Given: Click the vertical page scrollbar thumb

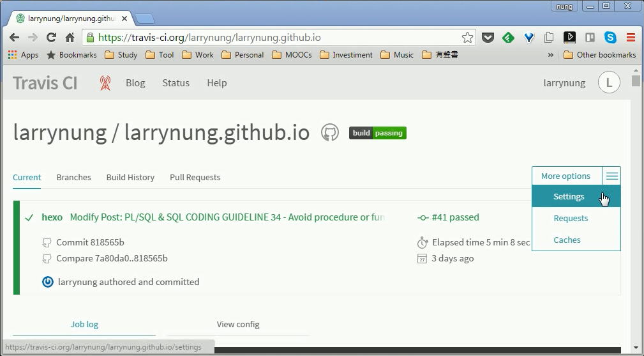Looking at the screenshot, I should (636, 81).
